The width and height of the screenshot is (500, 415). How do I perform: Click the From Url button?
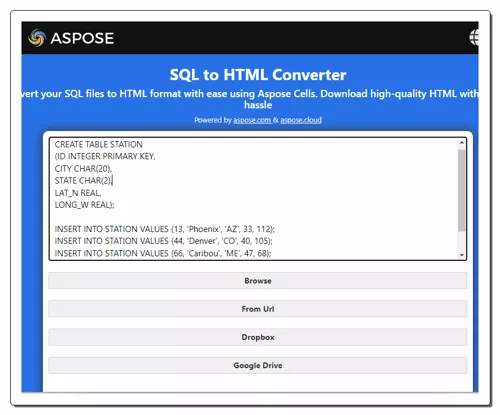[x=258, y=309]
